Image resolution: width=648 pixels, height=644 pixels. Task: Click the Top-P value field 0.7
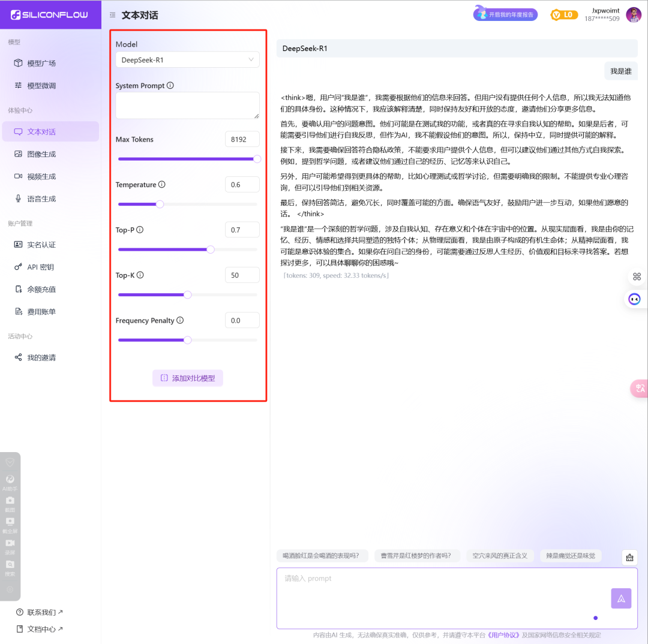tap(242, 230)
